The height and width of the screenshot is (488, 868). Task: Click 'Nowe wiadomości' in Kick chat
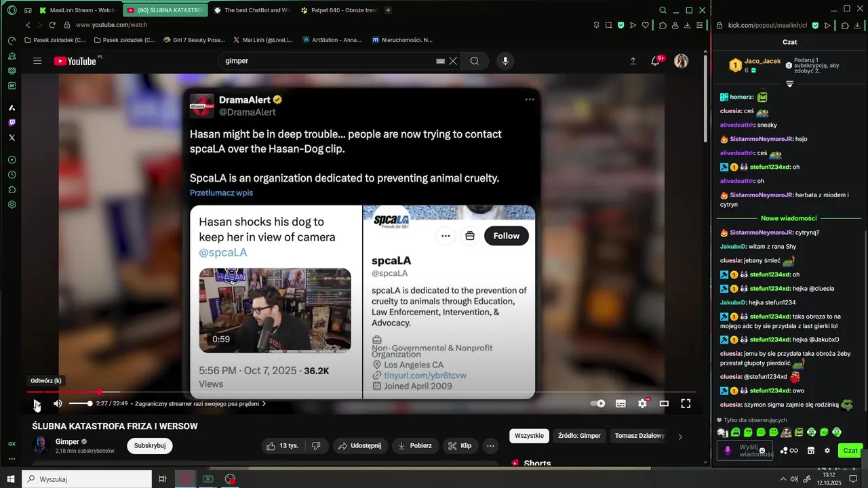tap(789, 218)
